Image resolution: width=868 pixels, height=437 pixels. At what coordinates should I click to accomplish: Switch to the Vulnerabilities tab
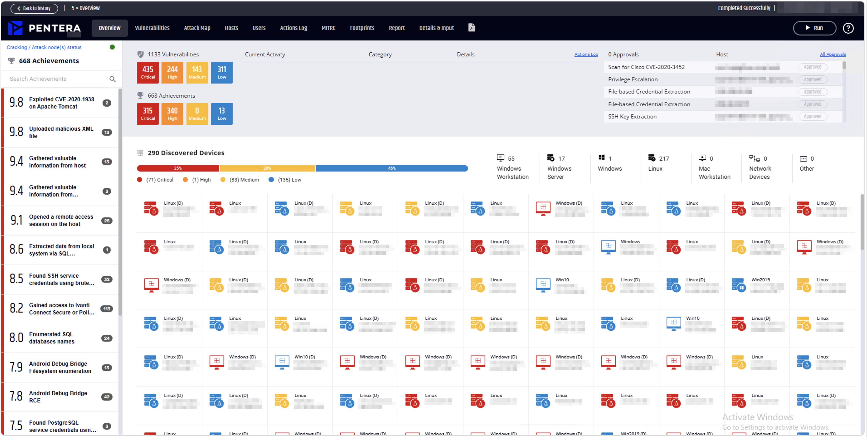152,28
